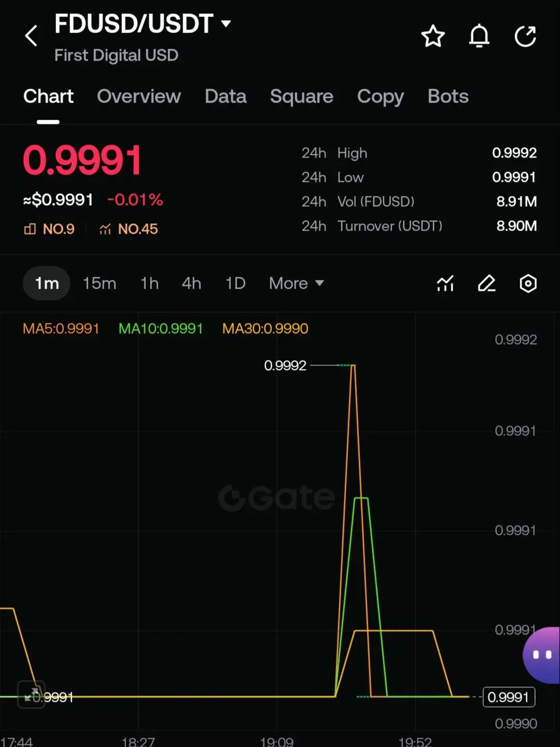Tap the 0.9990 price axis label
This screenshot has height=747, width=560.
point(516,724)
